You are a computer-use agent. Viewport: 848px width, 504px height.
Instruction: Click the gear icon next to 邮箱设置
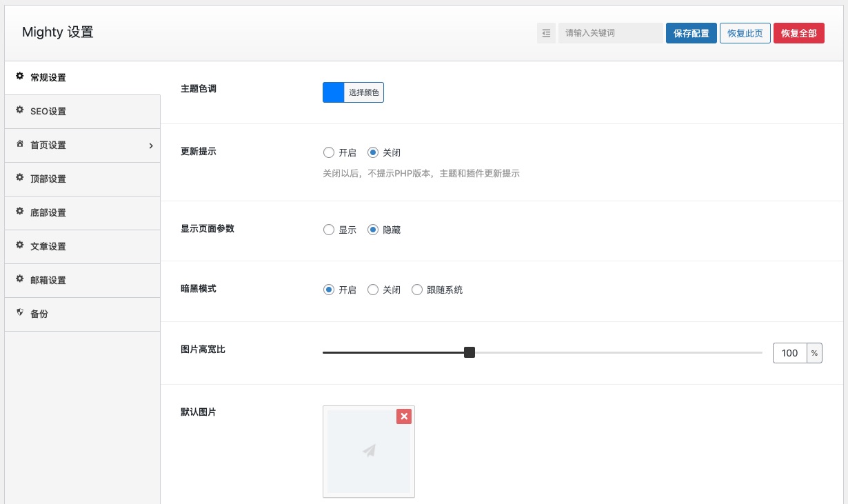(x=20, y=279)
